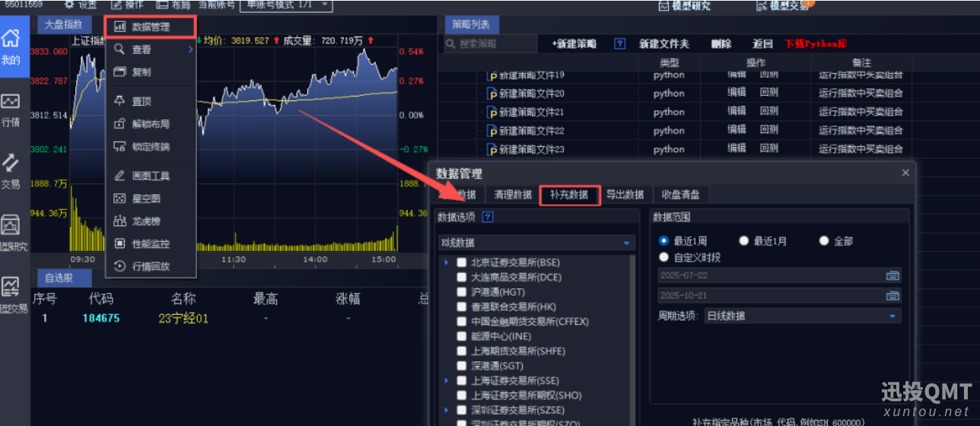Choose the 自定义时段 radio option

664,257
